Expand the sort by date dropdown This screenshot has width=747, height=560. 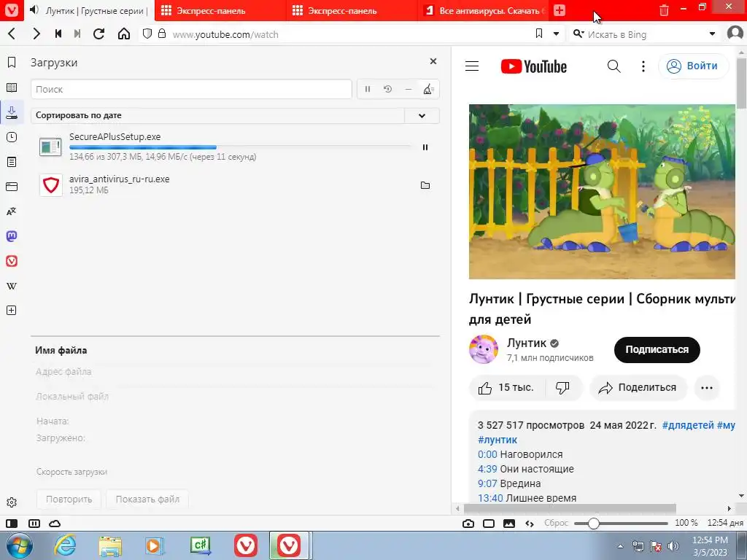[422, 115]
